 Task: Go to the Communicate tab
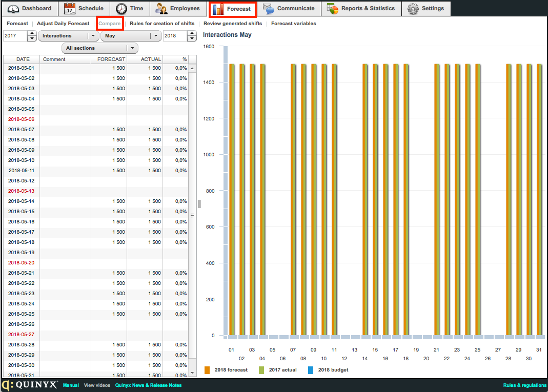(x=289, y=8)
